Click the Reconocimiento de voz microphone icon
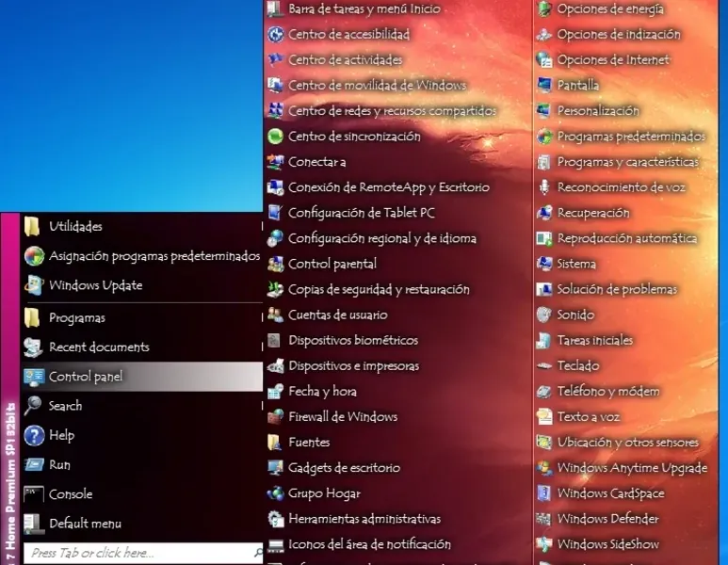Image resolution: width=728 pixels, height=565 pixels. (x=544, y=187)
